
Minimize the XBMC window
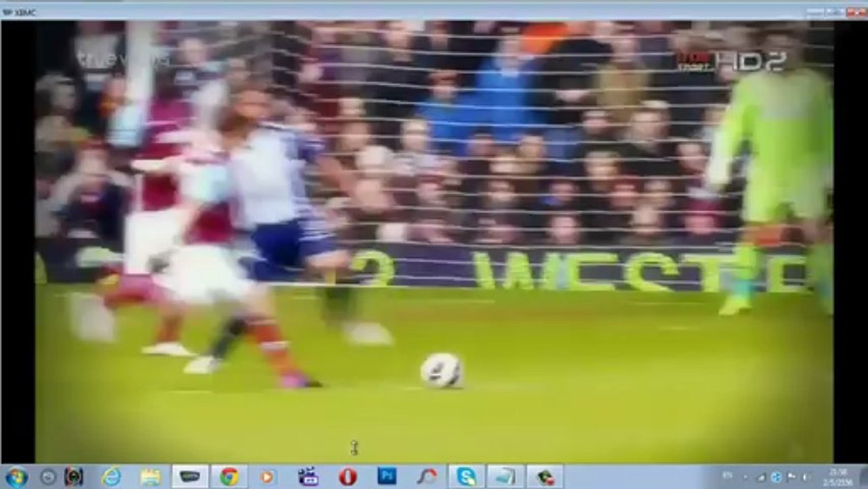815,12
